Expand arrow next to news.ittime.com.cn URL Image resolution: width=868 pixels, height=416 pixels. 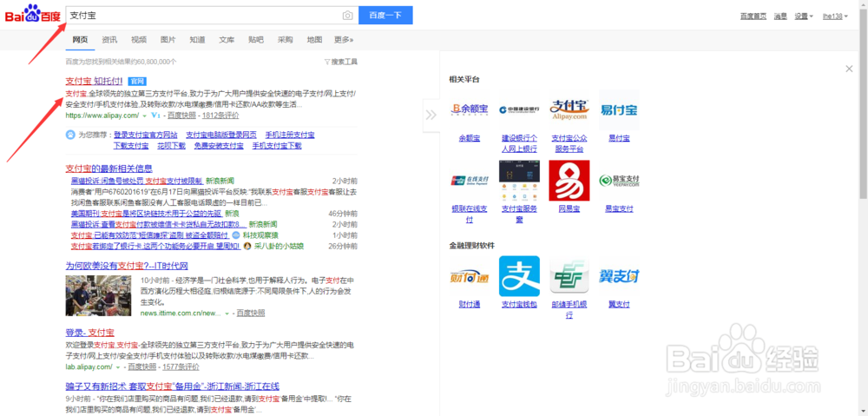(x=227, y=314)
